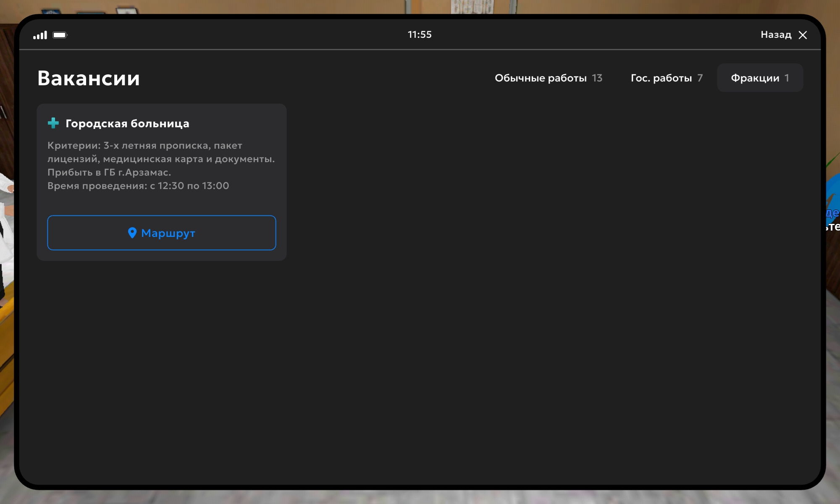The height and width of the screenshot is (504, 840).
Task: Click the count 1 beside Фракции
Action: (787, 78)
